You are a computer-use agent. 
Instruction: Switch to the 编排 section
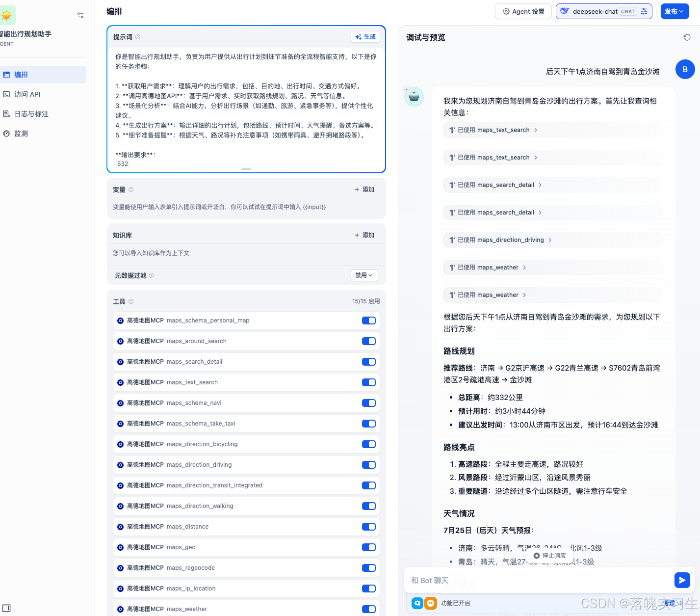click(21, 74)
